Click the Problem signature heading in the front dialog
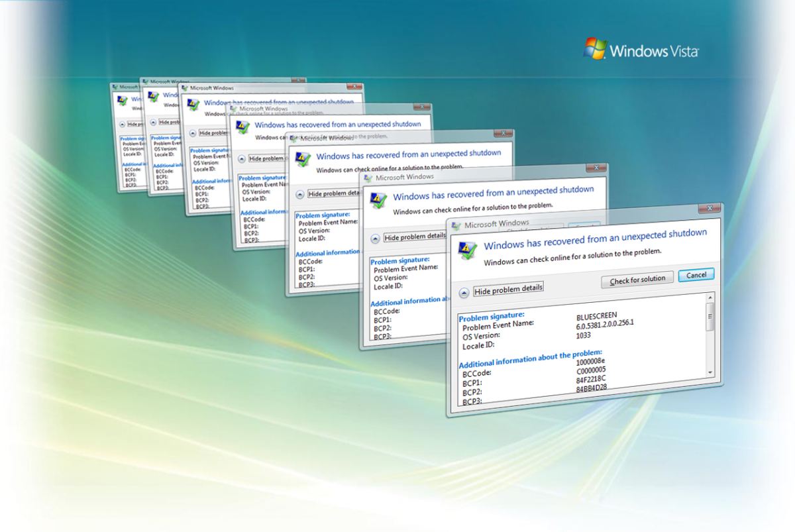Screen dimensions: 795x532 [492, 316]
